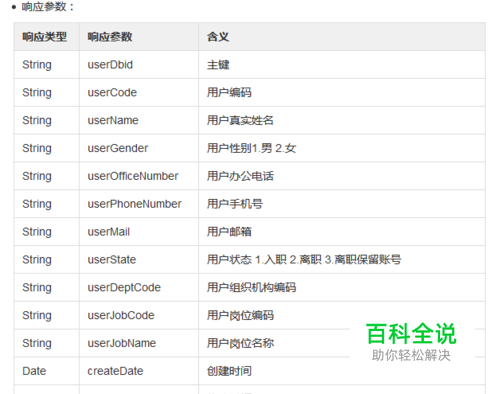The height and width of the screenshot is (394, 500).
Task: Click the 用户编码 cell
Action: click(342, 93)
